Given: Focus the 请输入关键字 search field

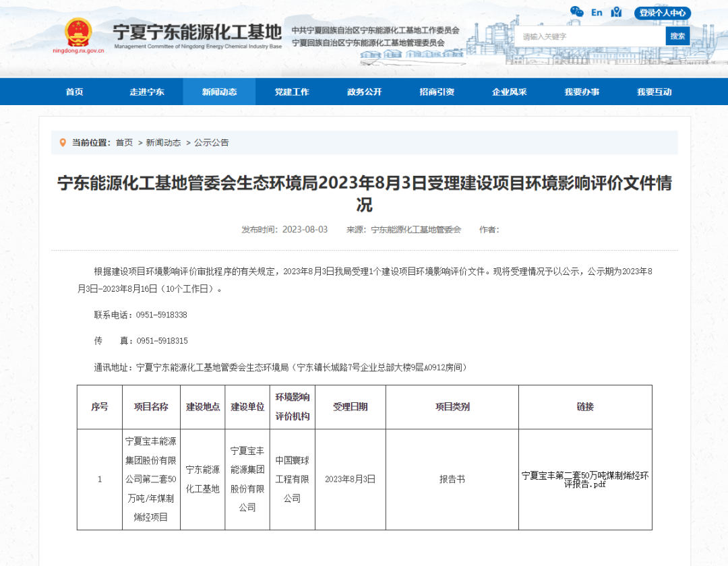Looking at the screenshot, I should [590, 36].
